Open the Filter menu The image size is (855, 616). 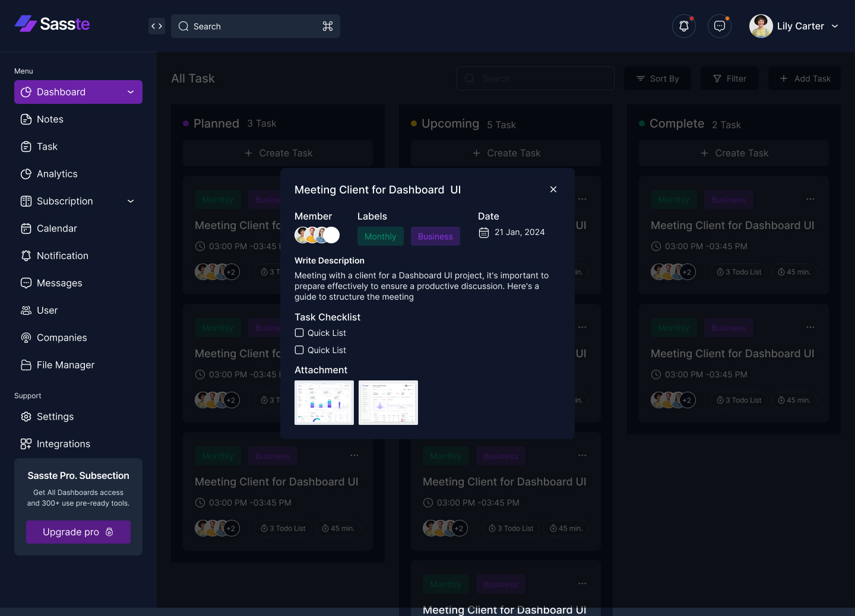click(730, 78)
